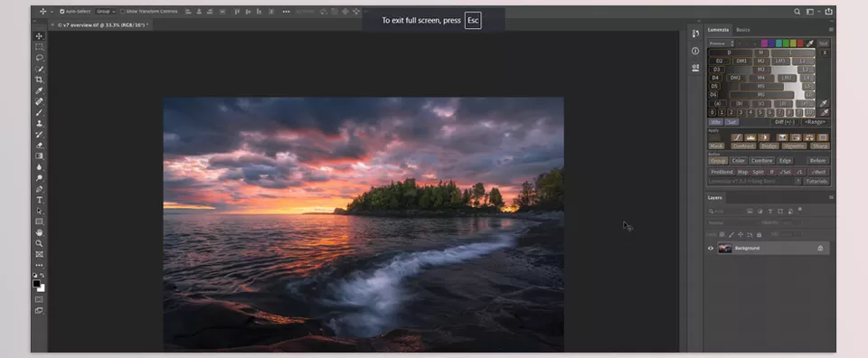Screen dimensions: 868x358
Task: Select the Crop tool
Action: click(x=39, y=80)
